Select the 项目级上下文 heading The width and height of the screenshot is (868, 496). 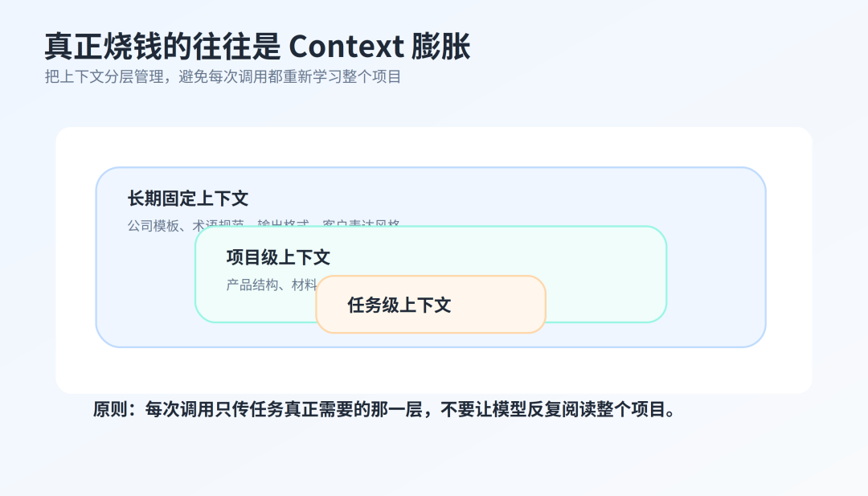[278, 257]
